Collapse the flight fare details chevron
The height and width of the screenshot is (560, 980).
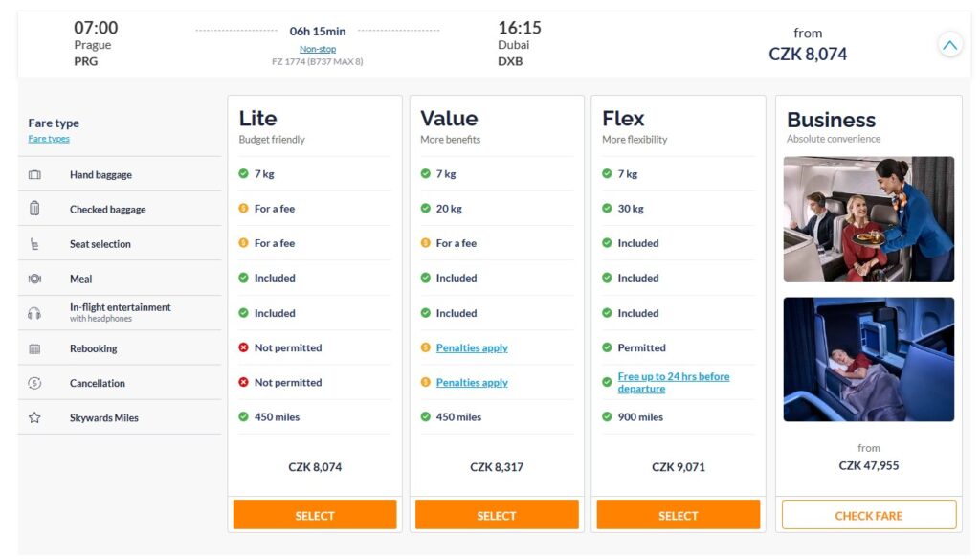(x=949, y=44)
